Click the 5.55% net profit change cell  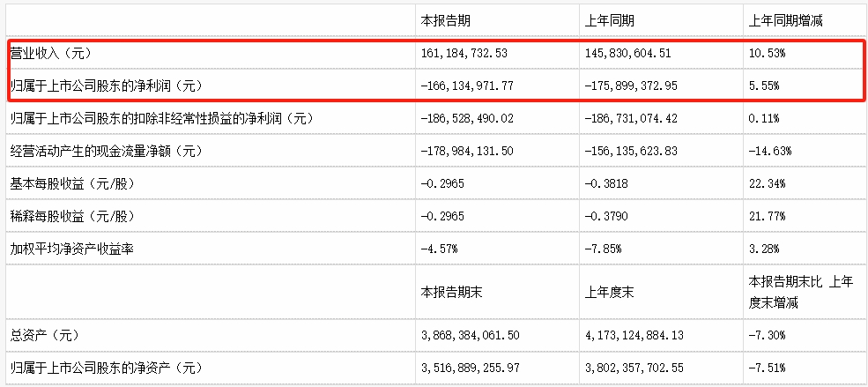click(x=763, y=86)
